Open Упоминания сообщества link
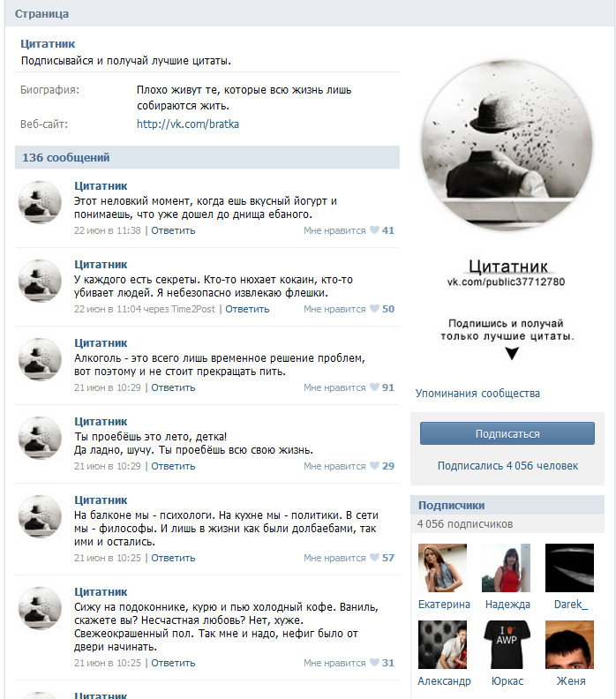Screen dimensions: 616x699 coord(477,394)
